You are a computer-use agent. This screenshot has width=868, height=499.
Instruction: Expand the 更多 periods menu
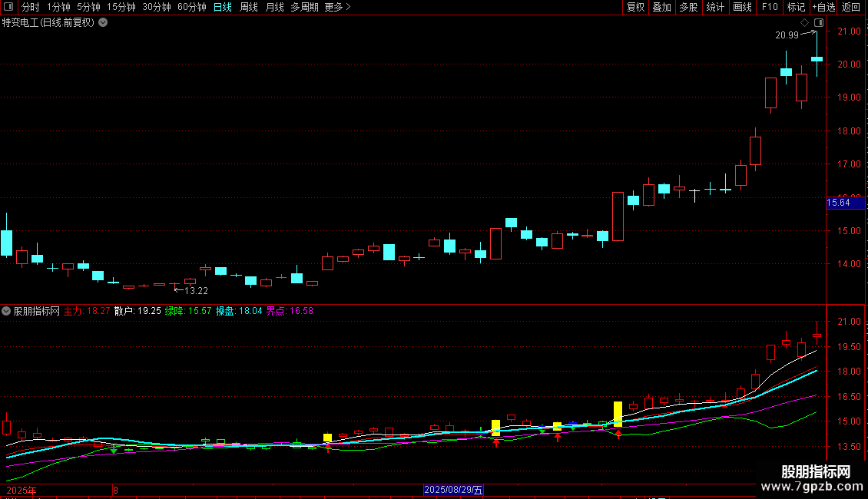[x=338, y=7]
